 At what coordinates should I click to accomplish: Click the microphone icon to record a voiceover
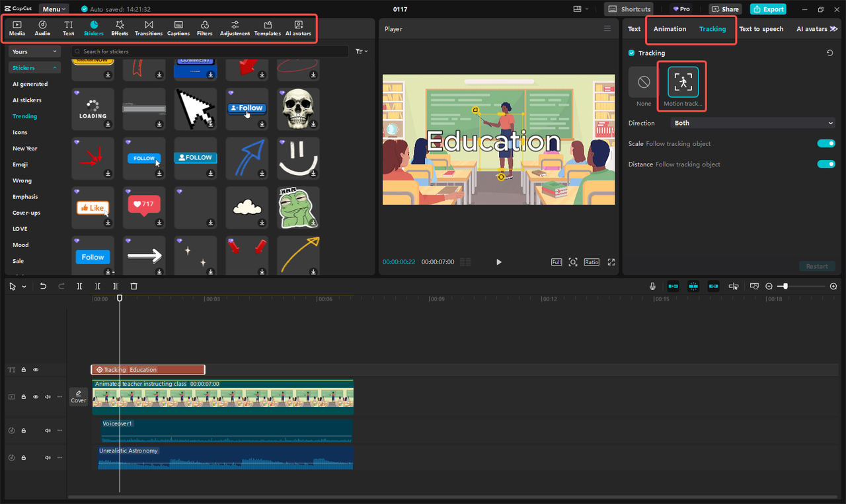coord(652,286)
